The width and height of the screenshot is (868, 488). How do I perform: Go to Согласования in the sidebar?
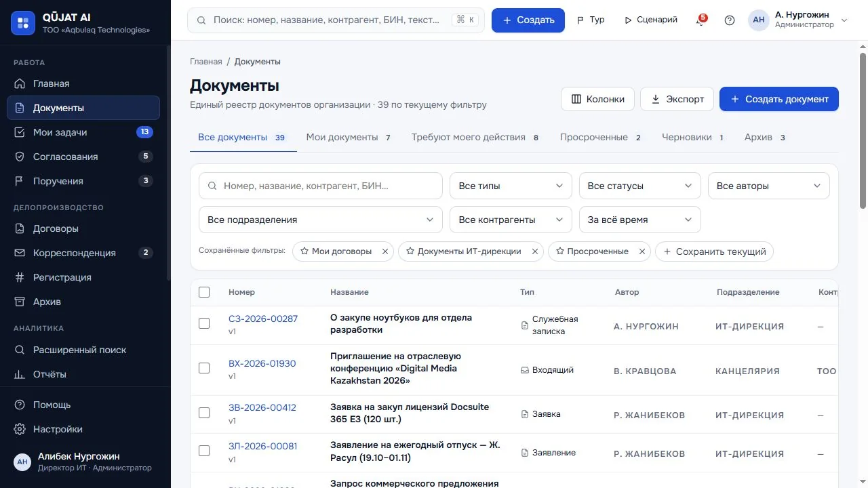point(83,157)
